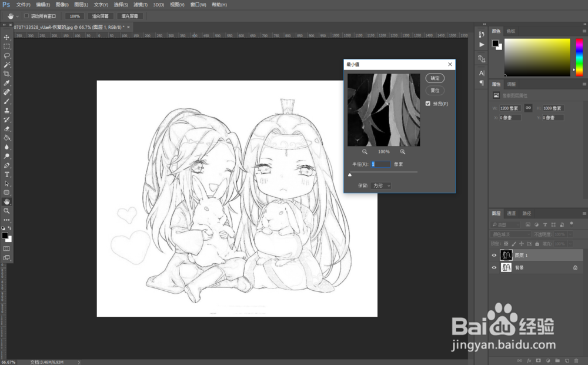This screenshot has height=365, width=588.
Task: Select the Magic Wand tool
Action: pyautogui.click(x=6, y=65)
